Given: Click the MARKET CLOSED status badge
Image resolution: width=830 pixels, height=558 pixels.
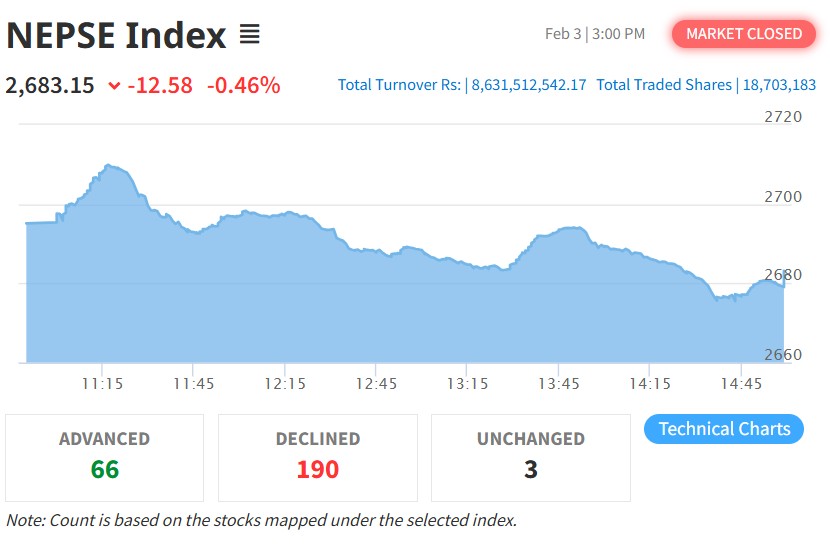Looking at the screenshot, I should [x=744, y=34].
